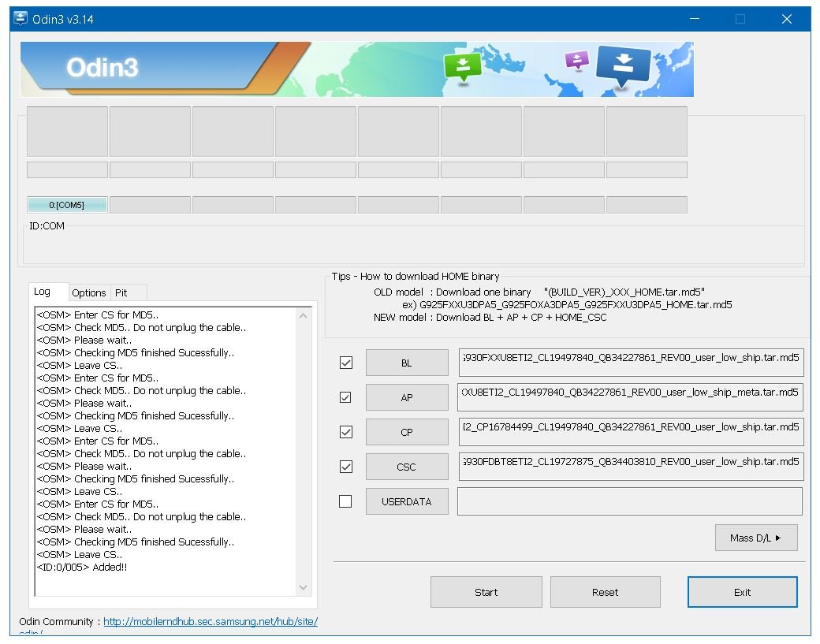This screenshot has height=644, width=820.
Task: Click the Odin3 app icon in title bar
Action: (x=20, y=19)
